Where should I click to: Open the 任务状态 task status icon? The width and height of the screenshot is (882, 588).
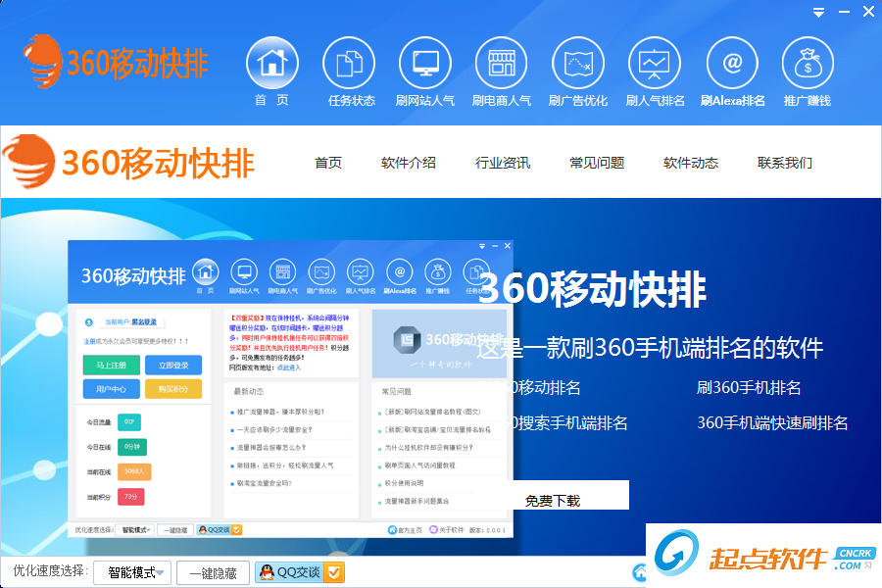coord(349,63)
